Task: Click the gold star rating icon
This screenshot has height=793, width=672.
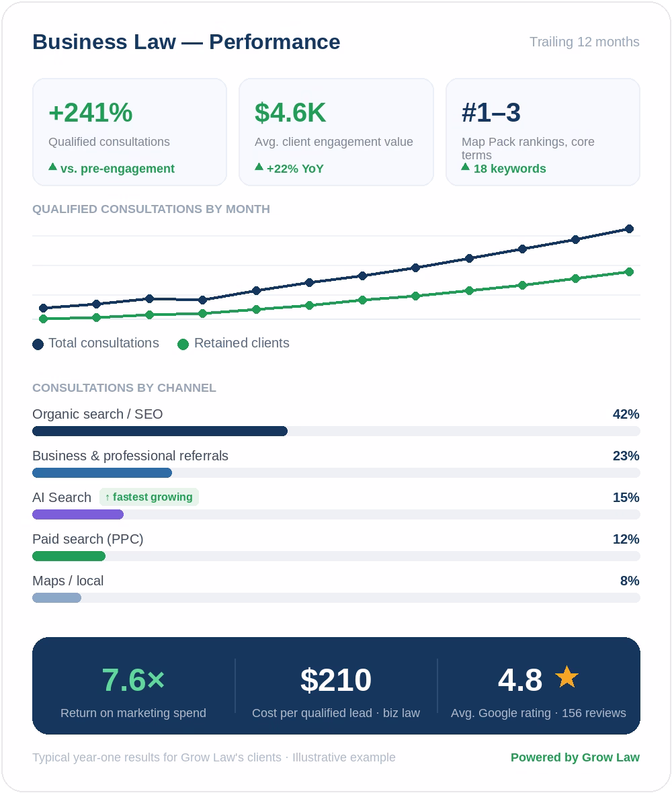Action: (566, 677)
